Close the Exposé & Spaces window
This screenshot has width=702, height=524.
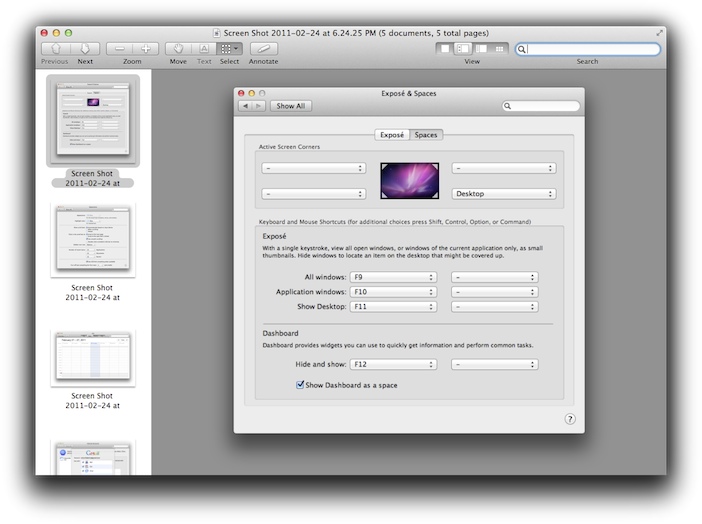[x=241, y=93]
